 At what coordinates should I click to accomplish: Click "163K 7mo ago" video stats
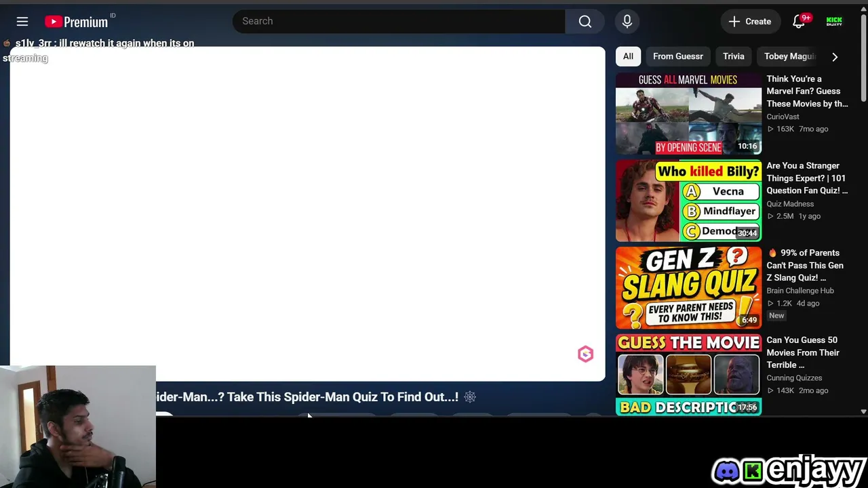click(x=797, y=129)
